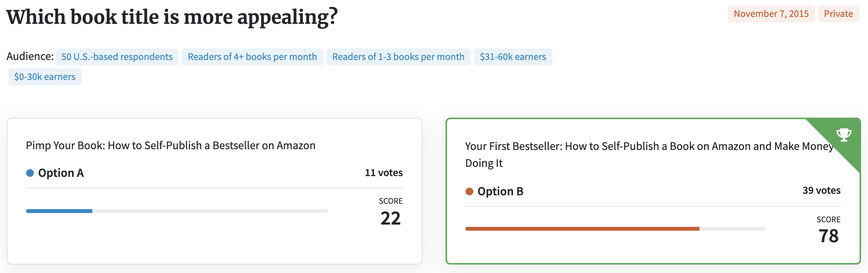Click the orange Option B dot

point(469,191)
